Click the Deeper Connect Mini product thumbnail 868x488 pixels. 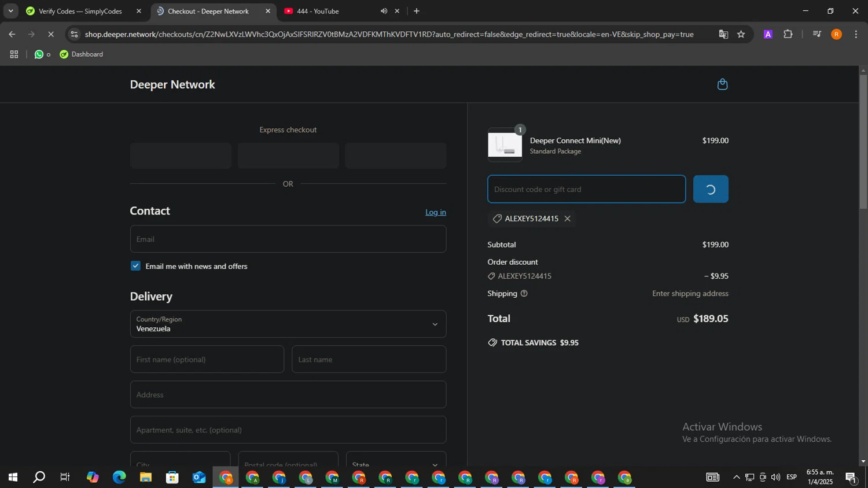pyautogui.click(x=505, y=145)
